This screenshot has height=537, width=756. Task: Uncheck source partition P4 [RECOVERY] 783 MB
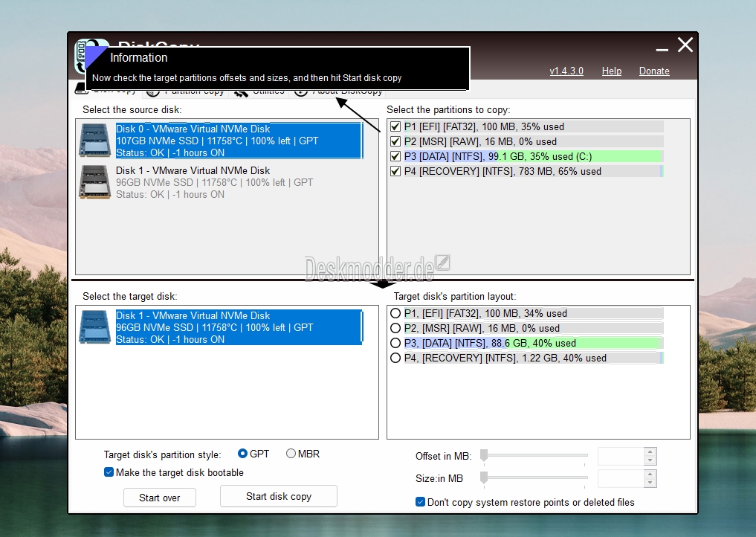[395, 171]
